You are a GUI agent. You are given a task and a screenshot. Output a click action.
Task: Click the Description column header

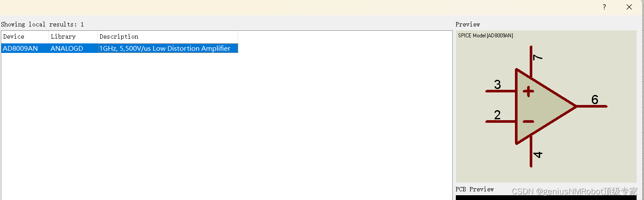168,36
